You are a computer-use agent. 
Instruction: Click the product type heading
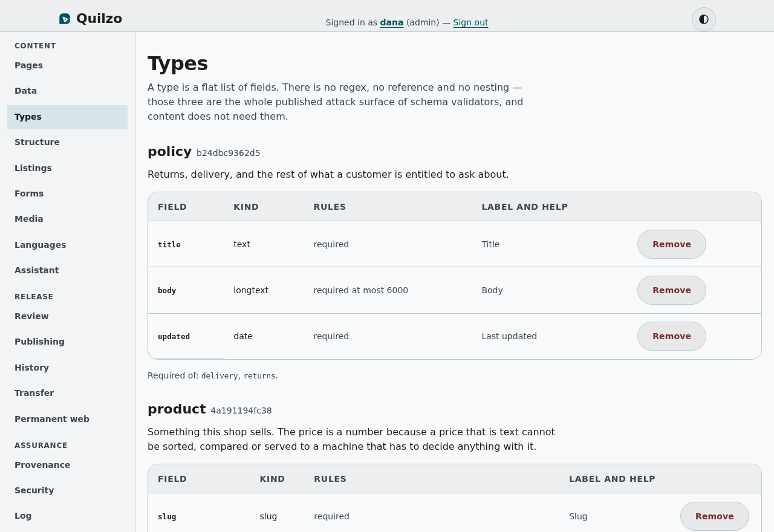(x=177, y=409)
